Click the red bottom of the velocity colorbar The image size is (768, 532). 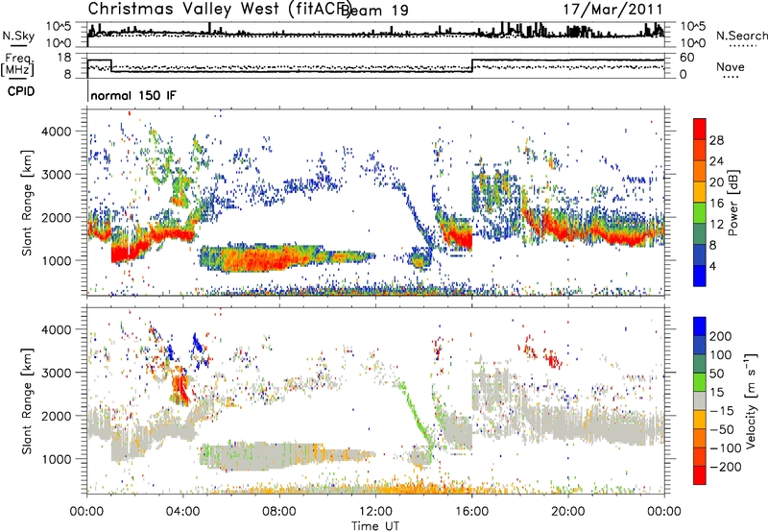[700, 475]
